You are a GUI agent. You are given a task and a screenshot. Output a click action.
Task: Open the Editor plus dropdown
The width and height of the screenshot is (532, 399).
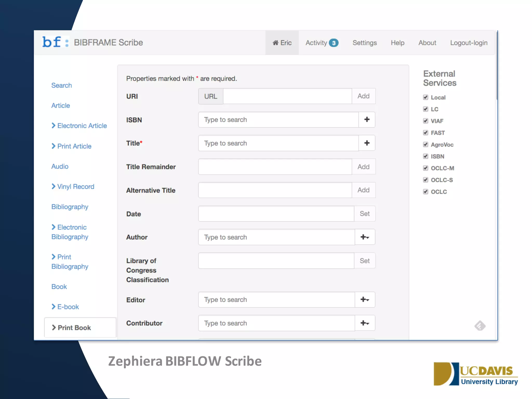pyautogui.click(x=365, y=300)
